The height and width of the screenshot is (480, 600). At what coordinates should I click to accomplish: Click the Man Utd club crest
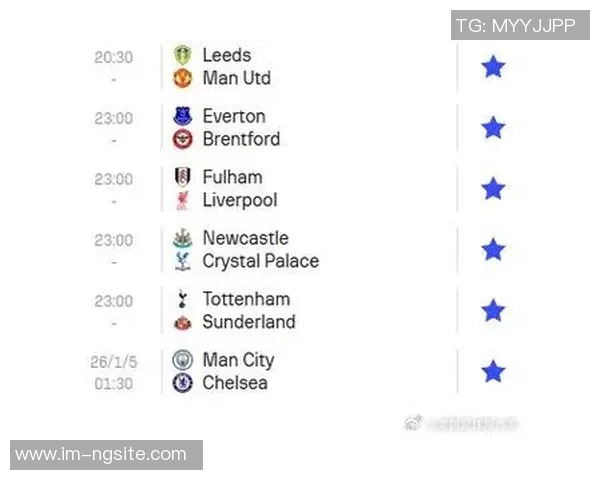click(182, 78)
